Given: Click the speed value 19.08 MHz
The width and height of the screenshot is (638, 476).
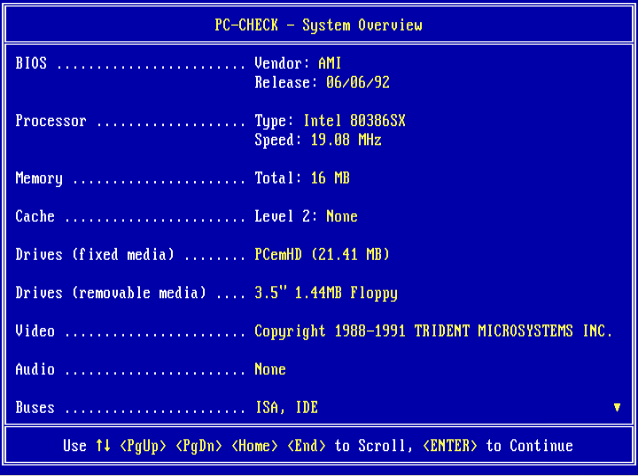Looking at the screenshot, I should pos(346,140).
